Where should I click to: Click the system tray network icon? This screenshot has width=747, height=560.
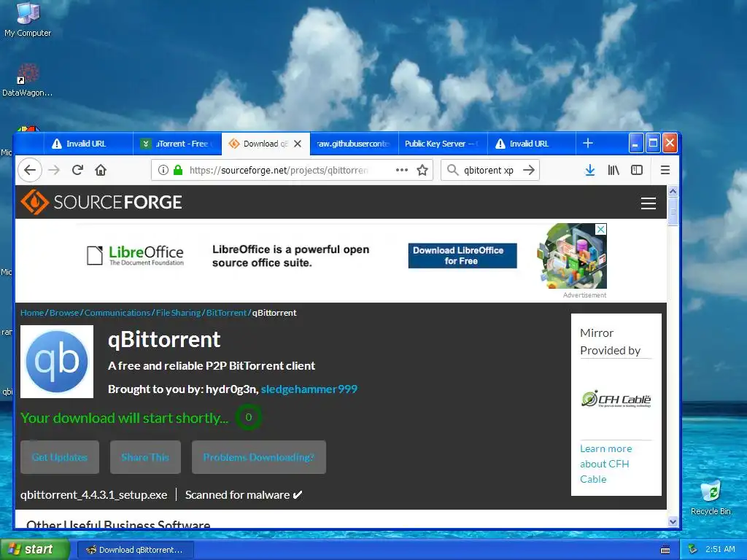point(692,549)
